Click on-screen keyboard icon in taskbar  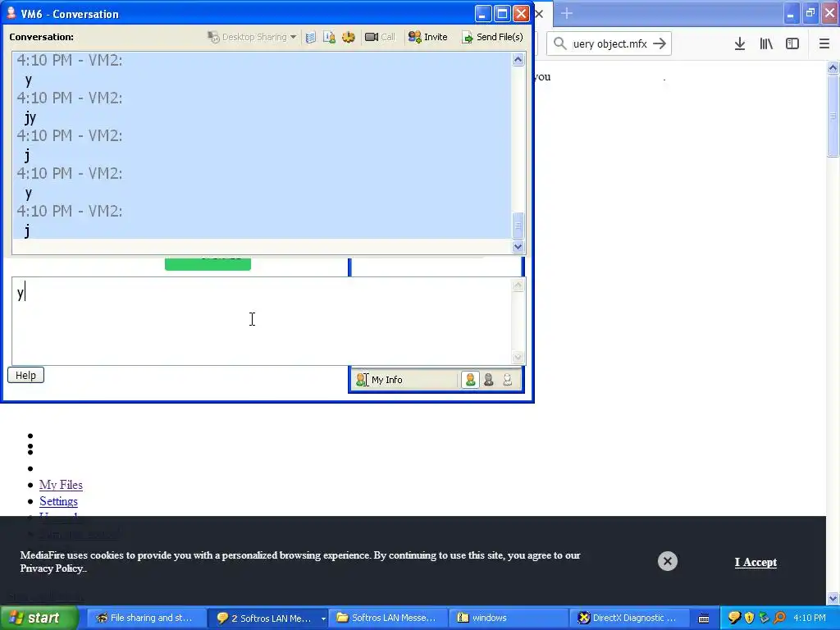click(704, 619)
